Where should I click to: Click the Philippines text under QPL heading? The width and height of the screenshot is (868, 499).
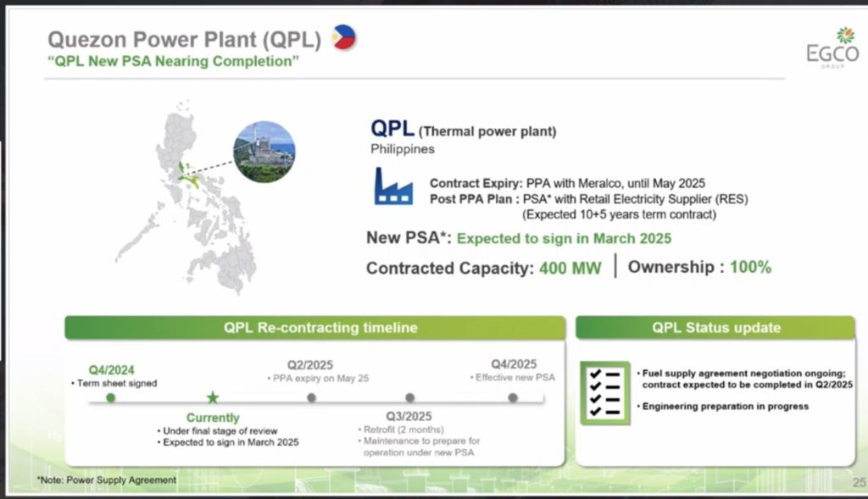[x=403, y=149]
